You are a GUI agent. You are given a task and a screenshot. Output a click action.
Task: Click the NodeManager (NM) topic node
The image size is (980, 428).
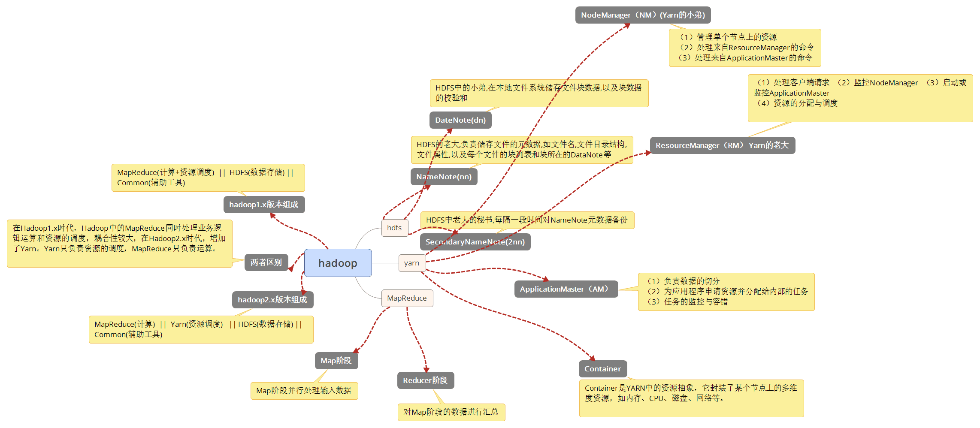tap(643, 15)
